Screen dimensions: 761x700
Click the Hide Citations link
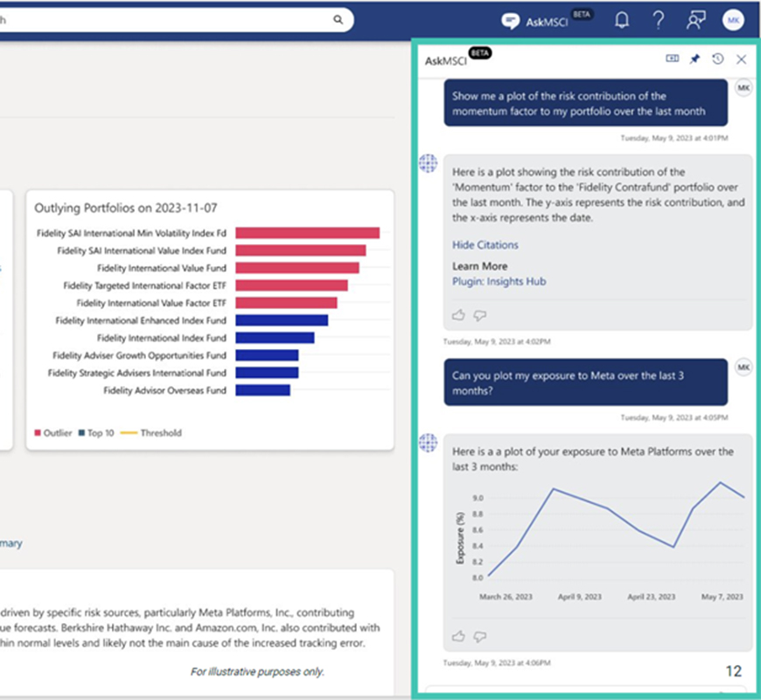(485, 245)
